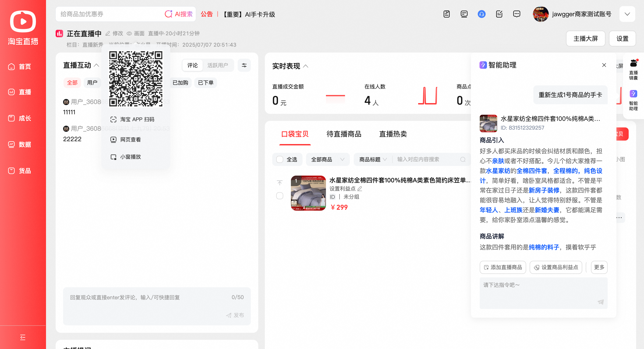The width and height of the screenshot is (644, 349).
Task: Open the feedback edit icon in header
Action: pos(499,14)
